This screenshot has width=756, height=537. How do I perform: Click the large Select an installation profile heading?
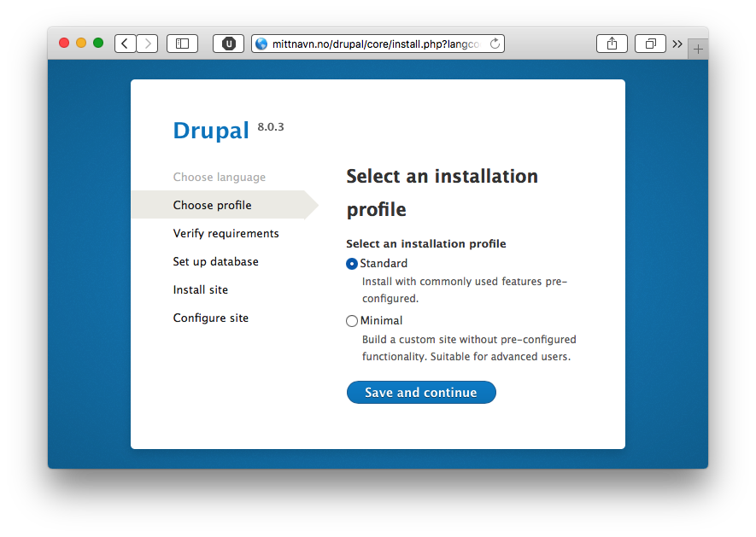[x=442, y=193]
